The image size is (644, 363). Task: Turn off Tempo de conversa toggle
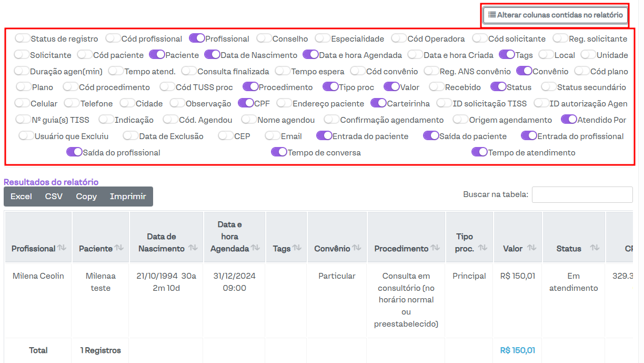tap(279, 152)
